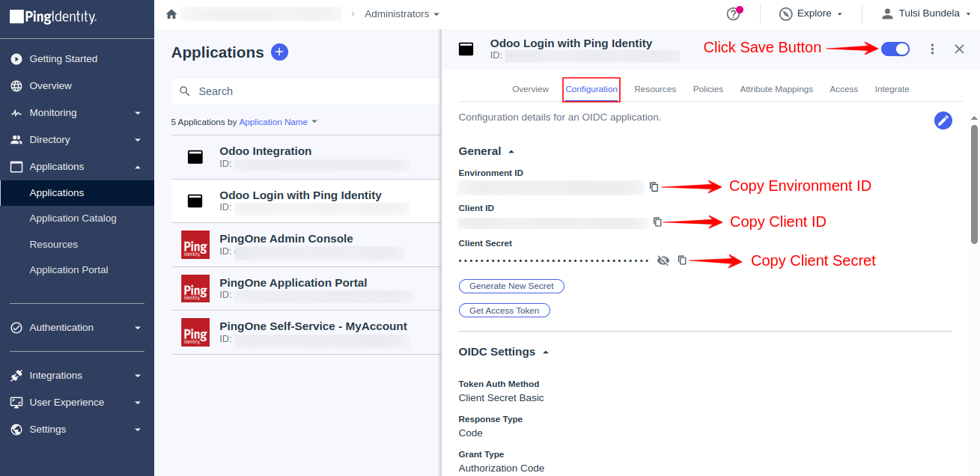The height and width of the screenshot is (476, 980).
Task: Copy the Client Secret with copy icon
Action: (x=682, y=260)
